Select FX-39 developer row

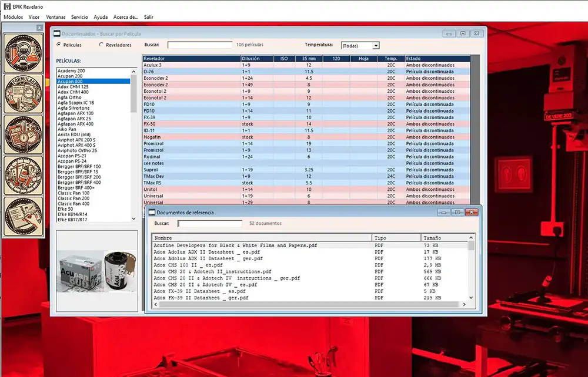[x=306, y=117]
